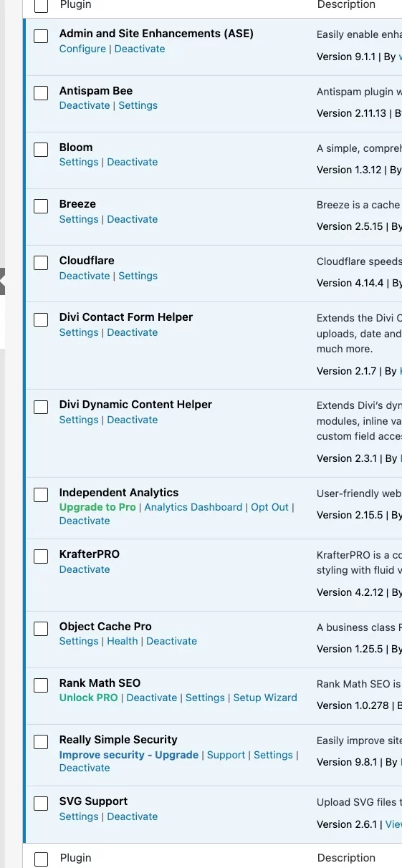Deactivate the Breeze cache plugin

[133, 219]
